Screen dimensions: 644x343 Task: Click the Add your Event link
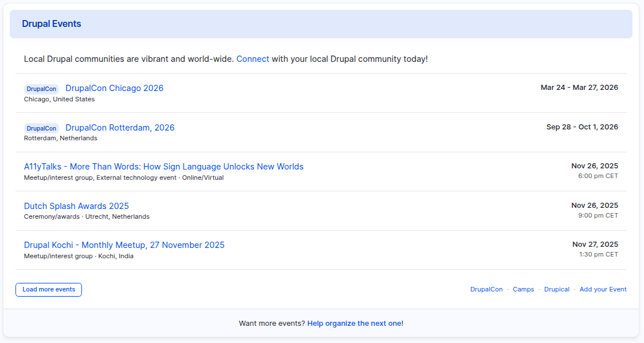[603, 289]
